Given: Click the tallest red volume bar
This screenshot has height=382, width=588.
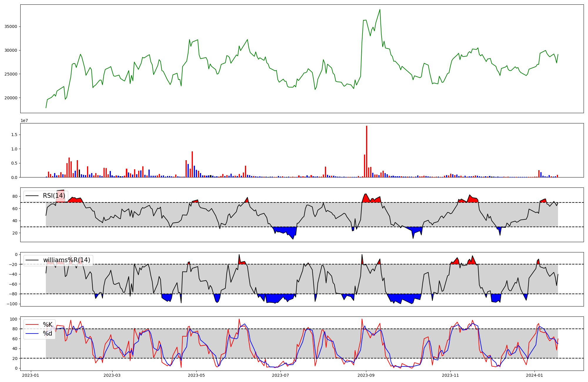Looking at the screenshot, I should click(x=367, y=152).
